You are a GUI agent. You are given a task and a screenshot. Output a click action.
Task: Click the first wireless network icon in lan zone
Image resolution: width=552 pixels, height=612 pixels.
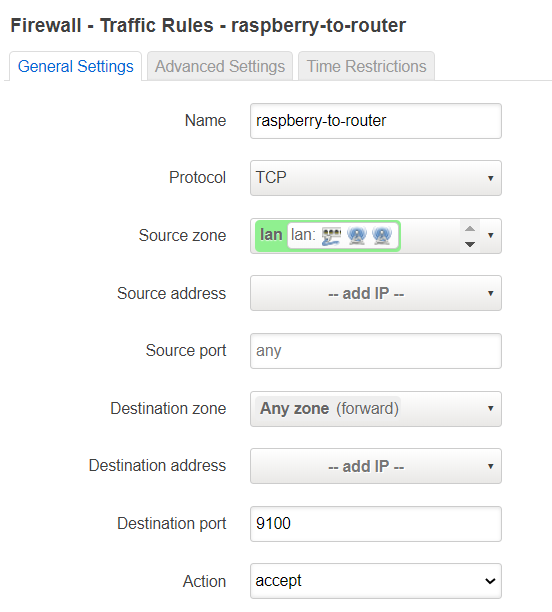[356, 236]
